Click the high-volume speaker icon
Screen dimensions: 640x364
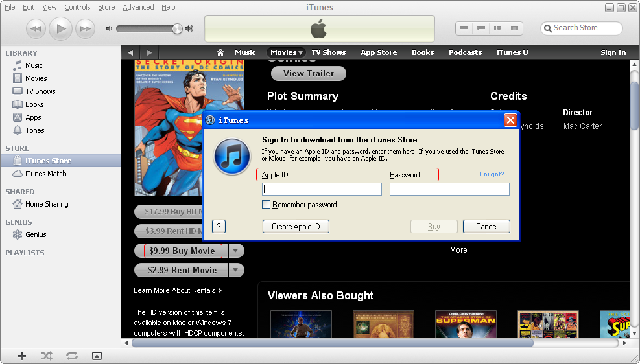click(x=189, y=28)
